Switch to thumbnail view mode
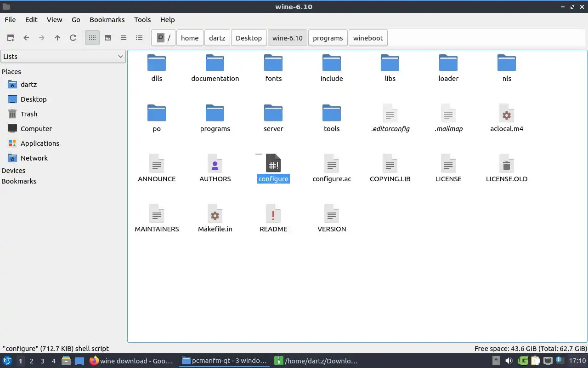Image resolution: width=588 pixels, height=368 pixels. (x=108, y=38)
